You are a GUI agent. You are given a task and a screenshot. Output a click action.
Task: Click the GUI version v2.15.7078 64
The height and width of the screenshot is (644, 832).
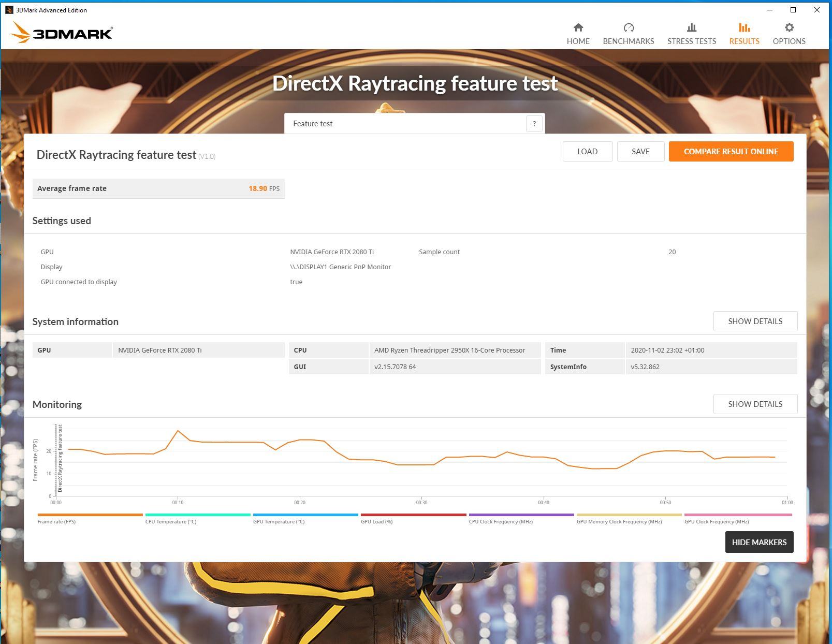(395, 367)
